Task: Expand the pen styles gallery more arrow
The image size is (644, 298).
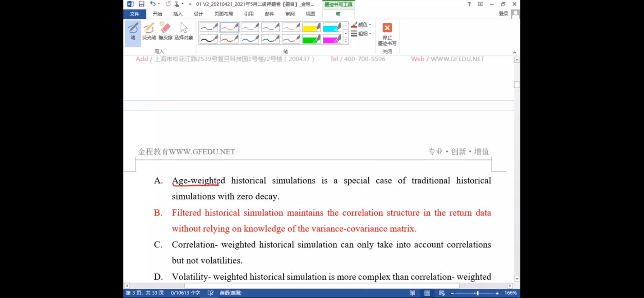Action: tap(345, 41)
